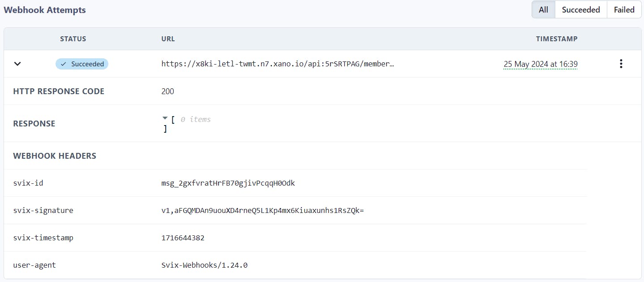
Task: Collapse the response JSON array triangle
Action: [165, 118]
